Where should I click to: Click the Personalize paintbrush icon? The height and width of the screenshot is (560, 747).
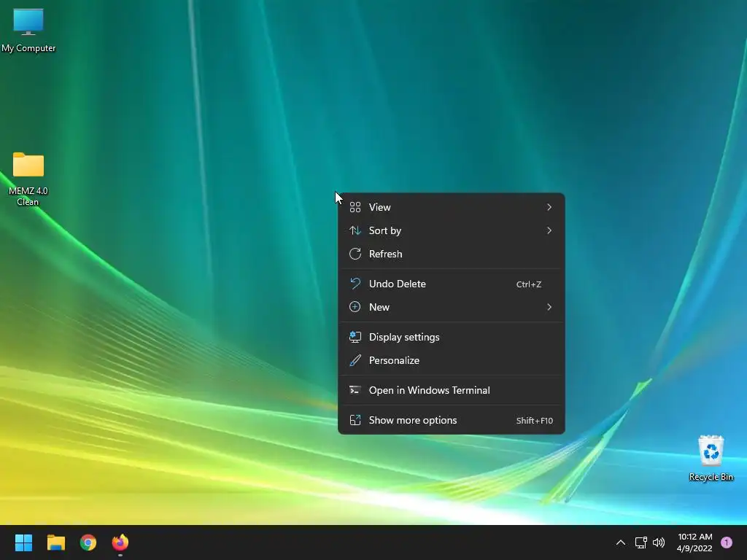(355, 360)
